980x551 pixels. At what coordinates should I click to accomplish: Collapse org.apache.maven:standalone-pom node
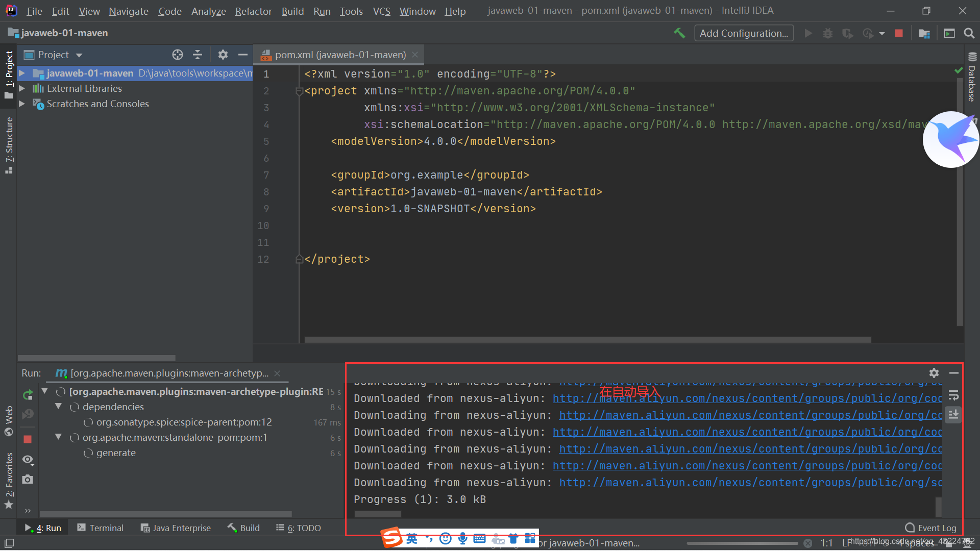point(58,437)
